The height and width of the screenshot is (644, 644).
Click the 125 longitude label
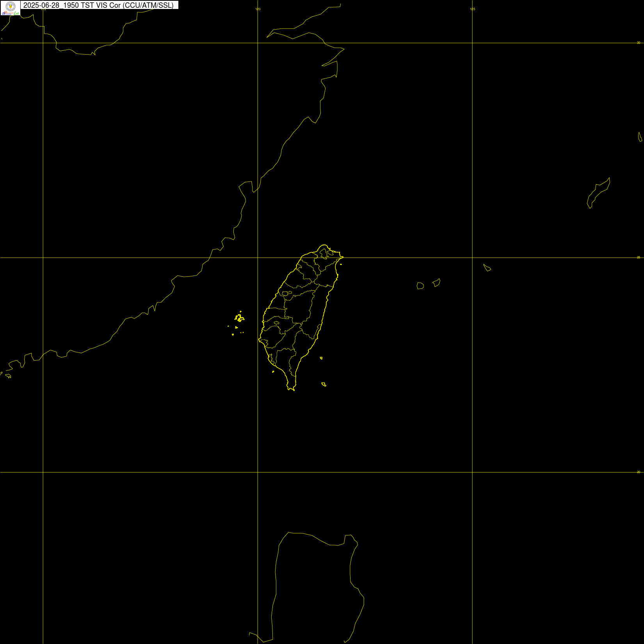click(473, 9)
